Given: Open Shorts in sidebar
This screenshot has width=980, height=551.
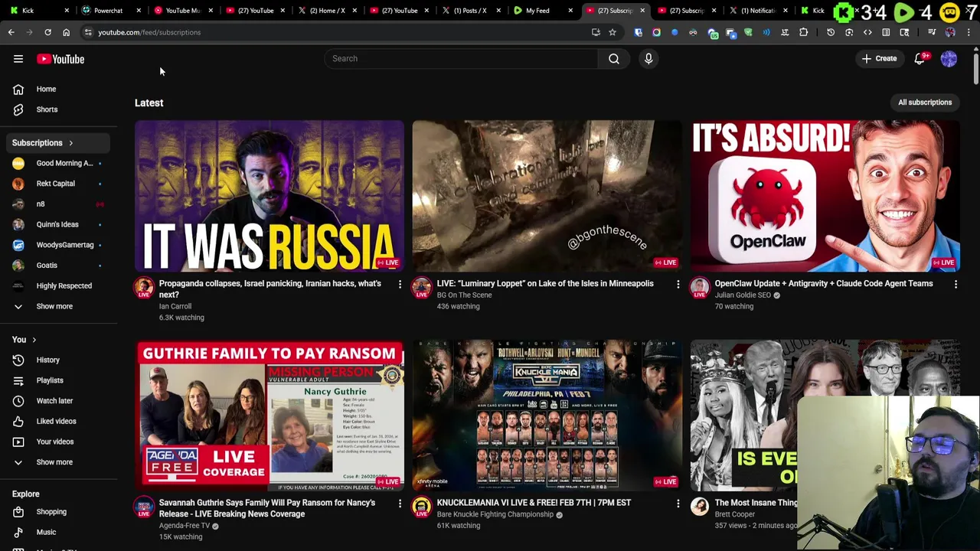Looking at the screenshot, I should click(x=58, y=109).
